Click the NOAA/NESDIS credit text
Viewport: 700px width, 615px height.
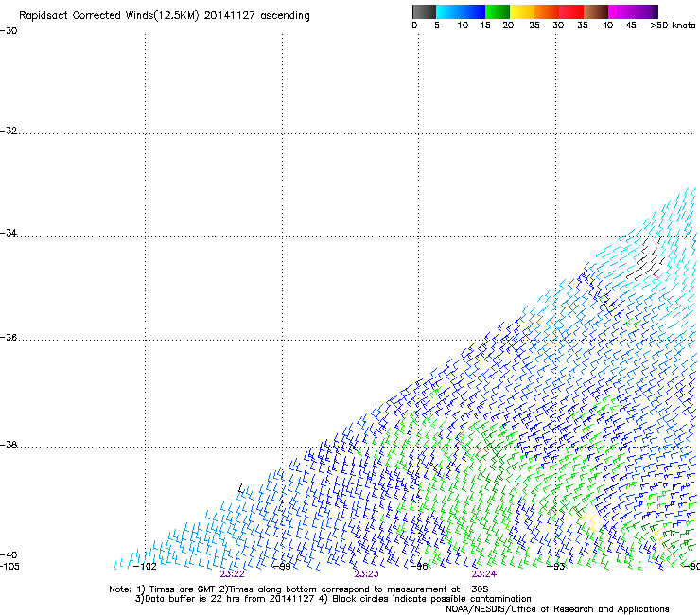(x=557, y=609)
